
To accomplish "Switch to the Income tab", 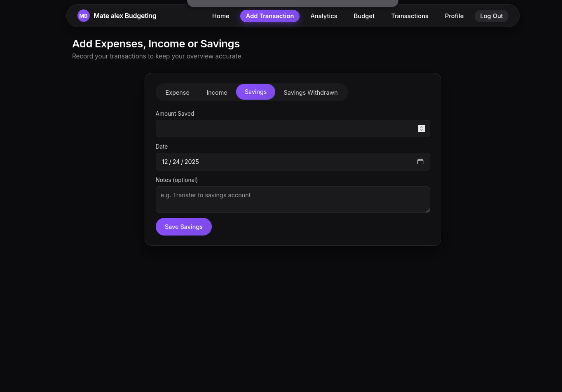I will point(217,93).
